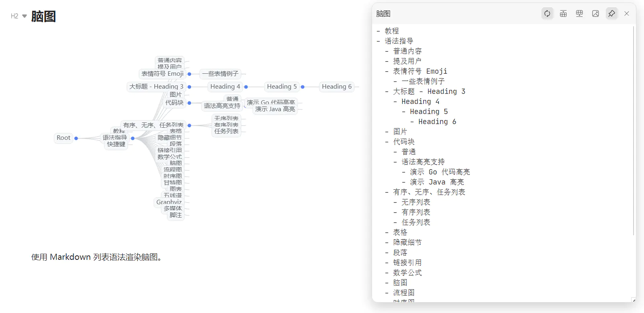This screenshot has width=644, height=313.
Task: Click the refresh icon in the 脑图 panel
Action: [547, 14]
